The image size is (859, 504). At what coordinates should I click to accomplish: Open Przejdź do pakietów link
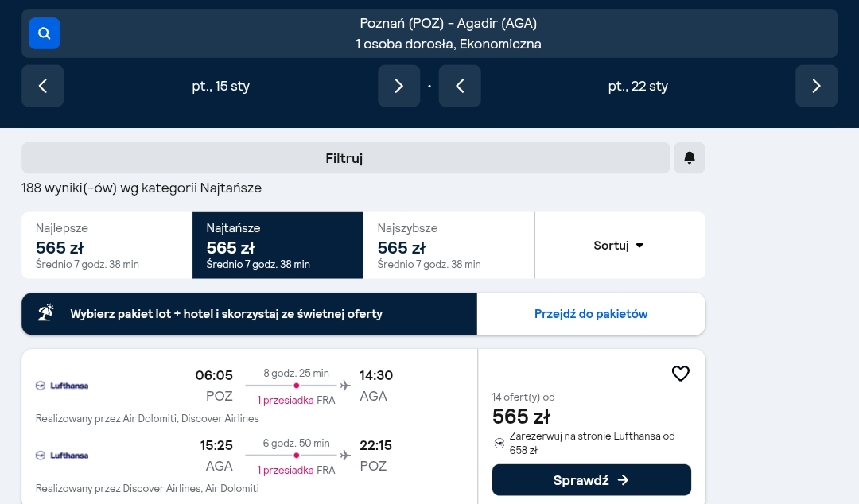[591, 314]
